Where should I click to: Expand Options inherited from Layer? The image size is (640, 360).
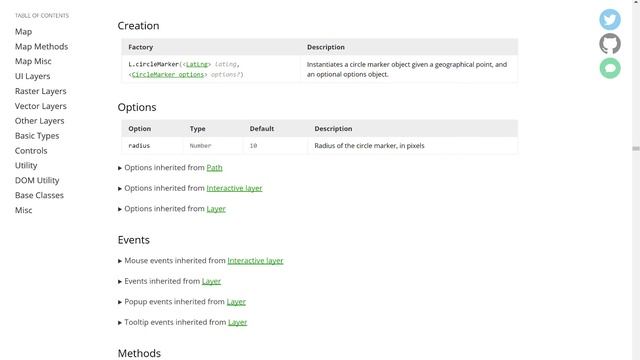pyautogui.click(x=171, y=209)
